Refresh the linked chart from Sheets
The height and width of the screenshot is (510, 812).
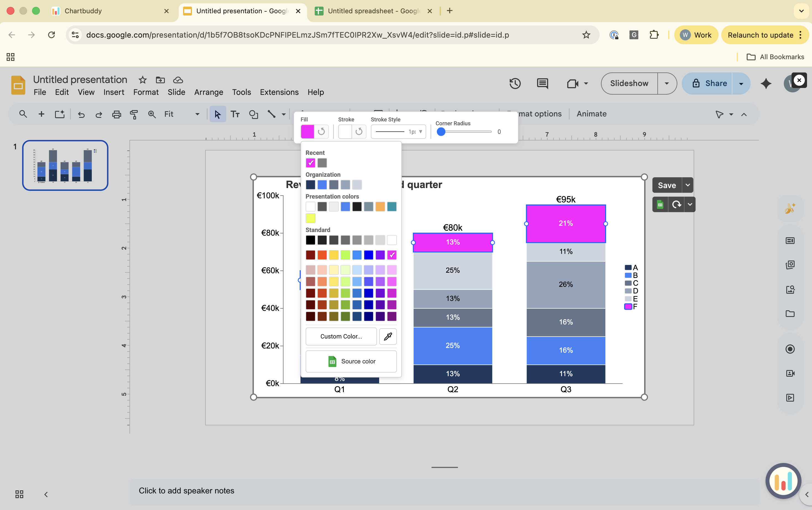(676, 204)
